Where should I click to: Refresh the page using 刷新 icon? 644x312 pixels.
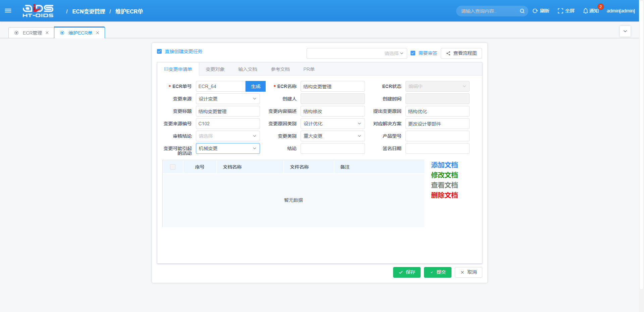pos(541,11)
